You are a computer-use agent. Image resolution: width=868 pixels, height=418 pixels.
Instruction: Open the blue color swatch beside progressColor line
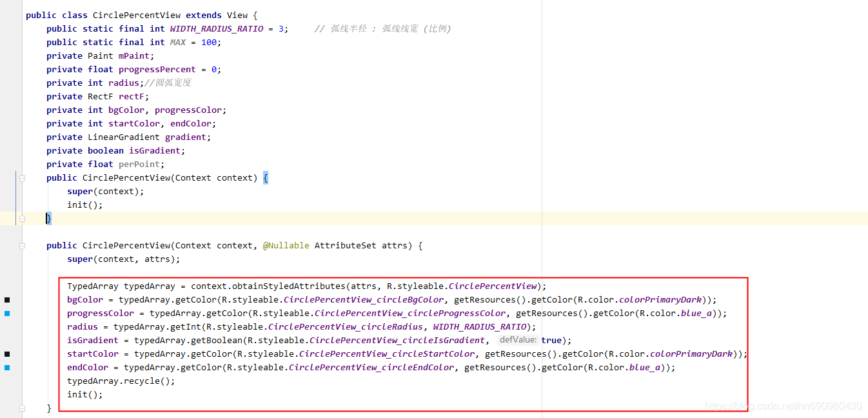[7, 313]
